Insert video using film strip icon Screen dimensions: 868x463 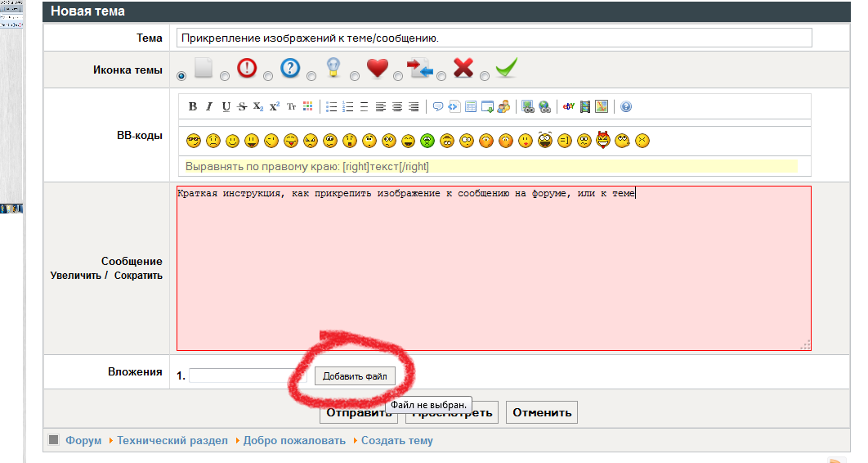[585, 106]
